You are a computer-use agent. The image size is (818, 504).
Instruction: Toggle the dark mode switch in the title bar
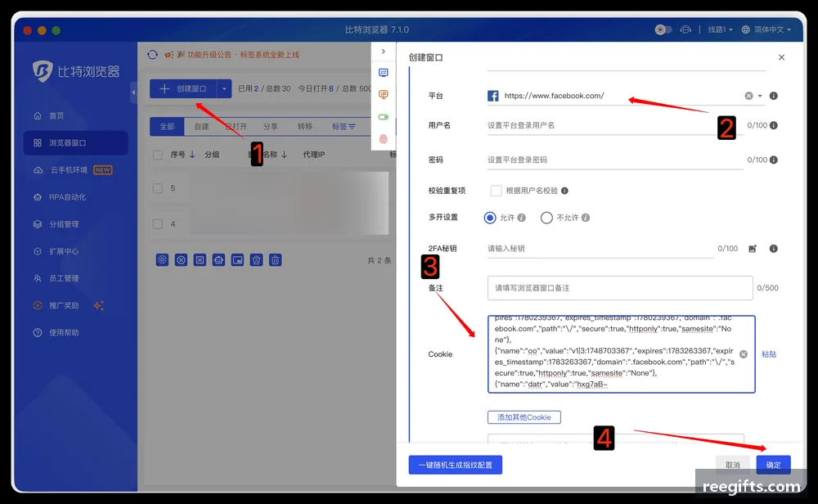click(663, 29)
